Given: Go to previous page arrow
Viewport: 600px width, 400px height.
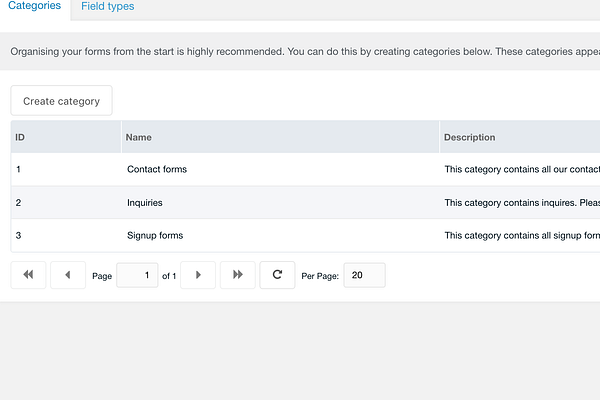Looking at the screenshot, I should [x=68, y=275].
